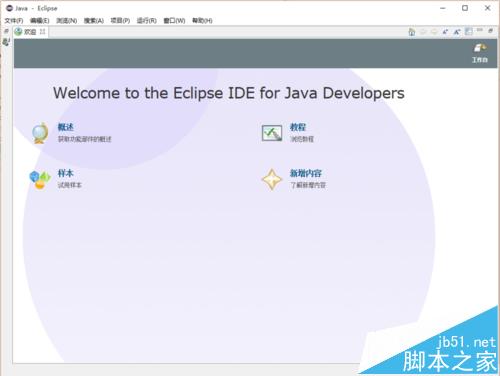
Task: Open the 搜索(A) menu
Action: [x=94, y=21]
